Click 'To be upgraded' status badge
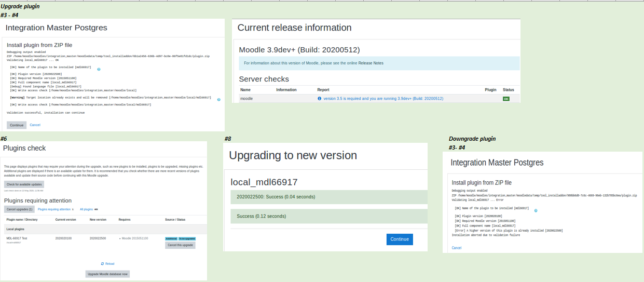The height and width of the screenshot is (282, 644). [187, 238]
